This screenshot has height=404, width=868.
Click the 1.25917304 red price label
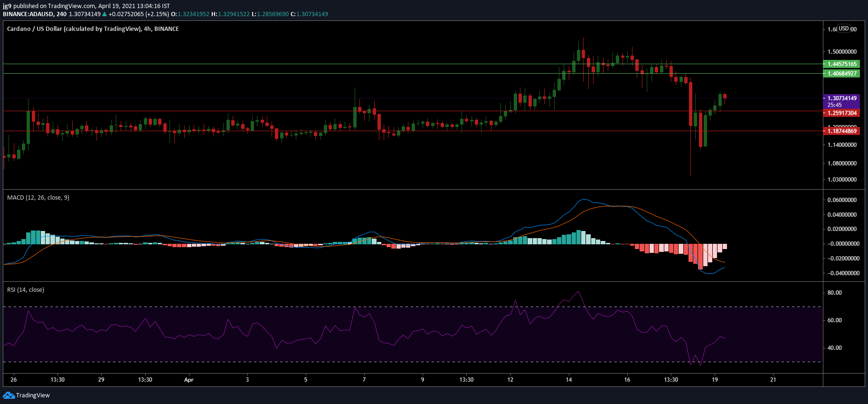(842, 113)
